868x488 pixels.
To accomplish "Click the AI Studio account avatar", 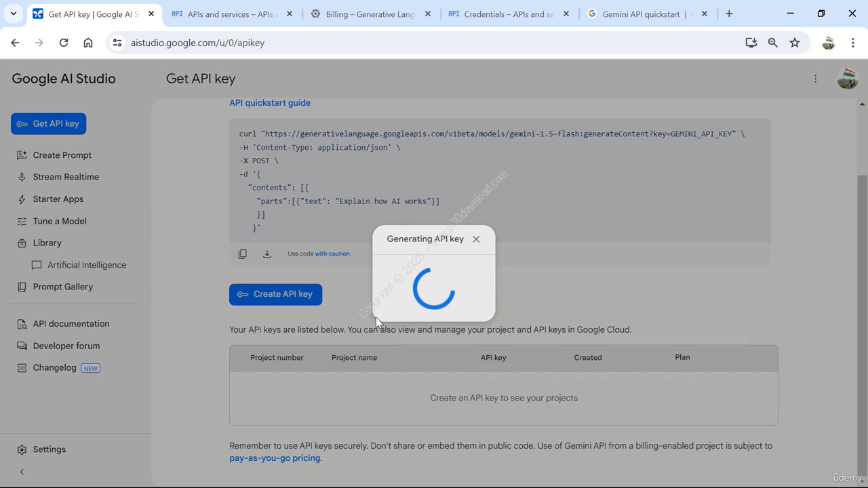I will pos(847,79).
